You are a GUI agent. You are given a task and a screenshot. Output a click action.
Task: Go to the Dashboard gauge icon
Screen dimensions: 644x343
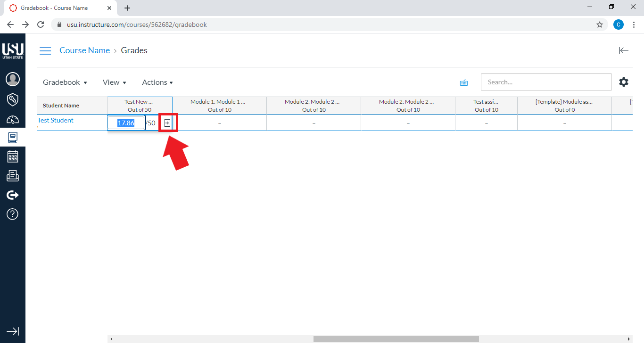(x=13, y=119)
